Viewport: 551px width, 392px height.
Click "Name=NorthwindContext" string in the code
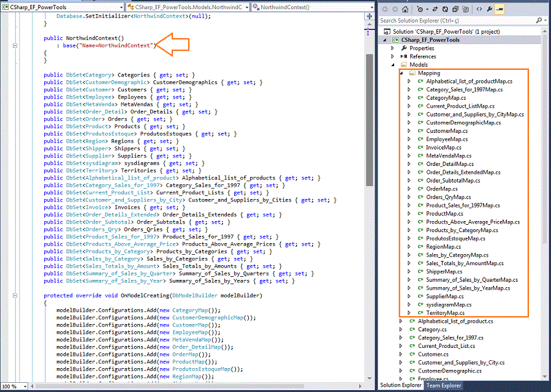pos(116,45)
